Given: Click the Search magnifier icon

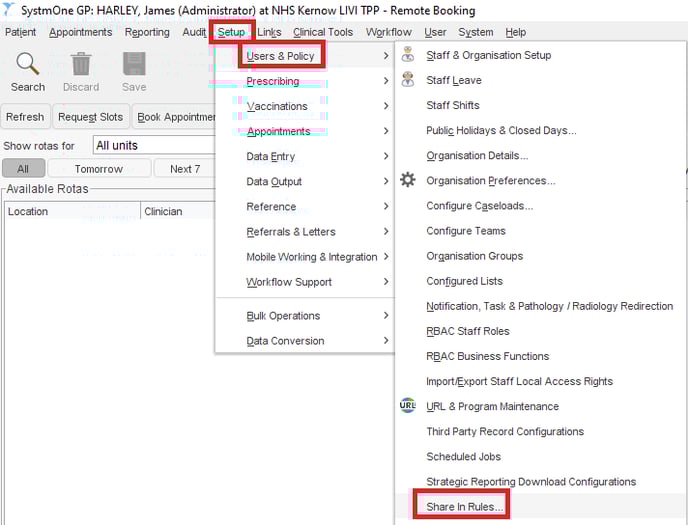Looking at the screenshot, I should pos(28,64).
